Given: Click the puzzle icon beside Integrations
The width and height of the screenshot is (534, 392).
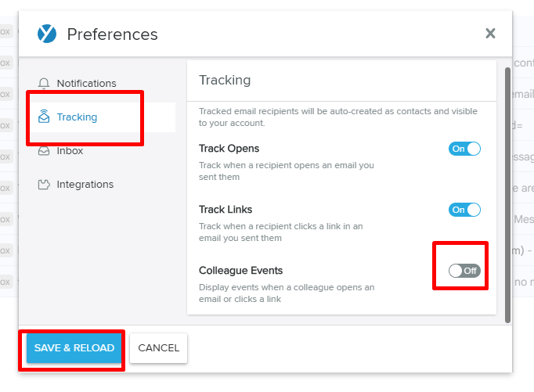Looking at the screenshot, I should [44, 185].
